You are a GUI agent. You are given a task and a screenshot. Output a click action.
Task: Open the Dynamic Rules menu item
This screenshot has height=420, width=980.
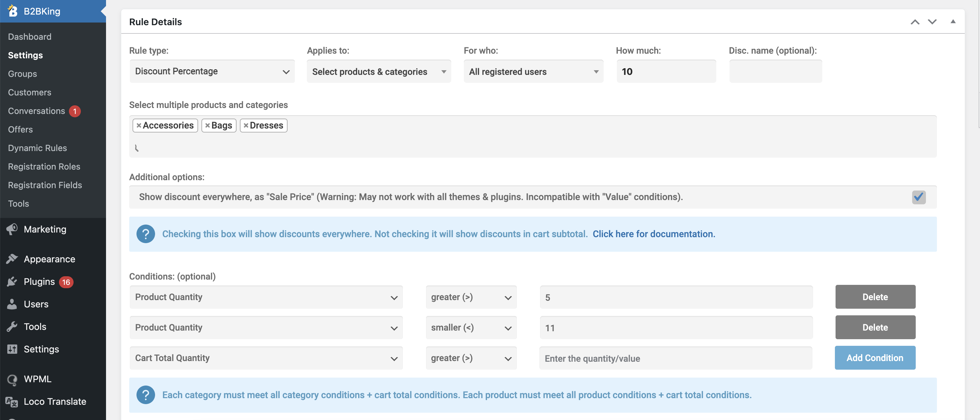37,148
